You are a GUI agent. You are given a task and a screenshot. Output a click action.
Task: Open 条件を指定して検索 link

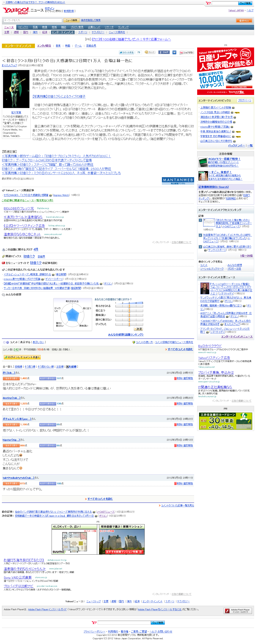[x=91, y=20]
